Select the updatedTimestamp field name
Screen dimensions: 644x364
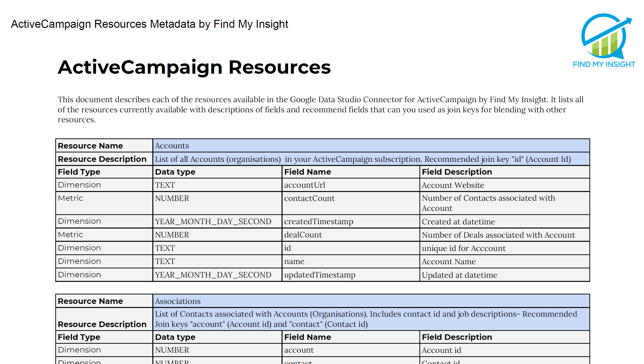[x=320, y=275]
